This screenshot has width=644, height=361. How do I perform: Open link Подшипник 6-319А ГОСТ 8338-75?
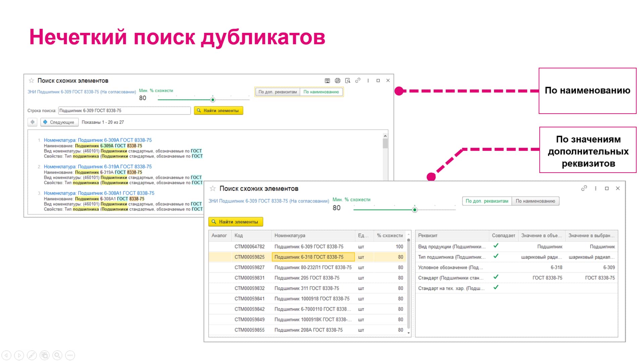(x=98, y=167)
